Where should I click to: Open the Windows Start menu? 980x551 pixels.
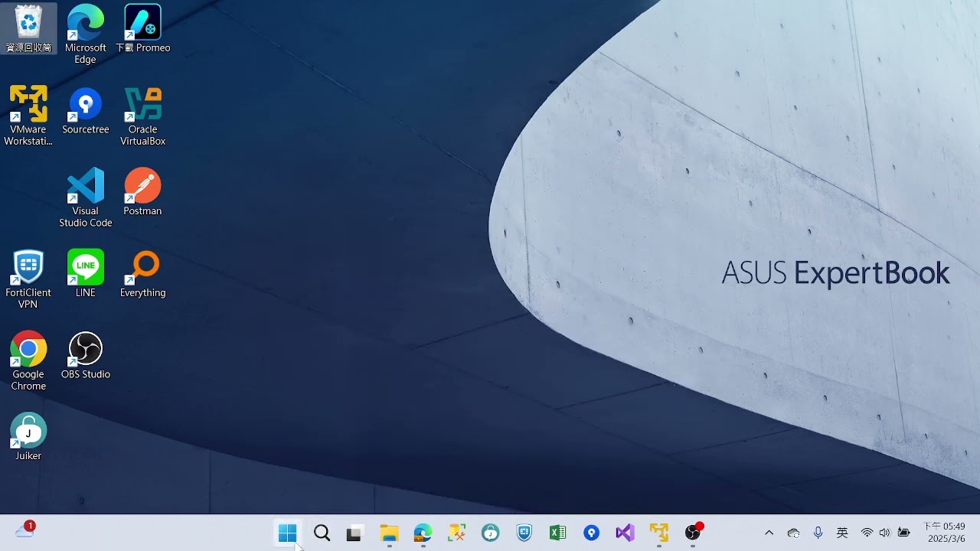point(288,533)
